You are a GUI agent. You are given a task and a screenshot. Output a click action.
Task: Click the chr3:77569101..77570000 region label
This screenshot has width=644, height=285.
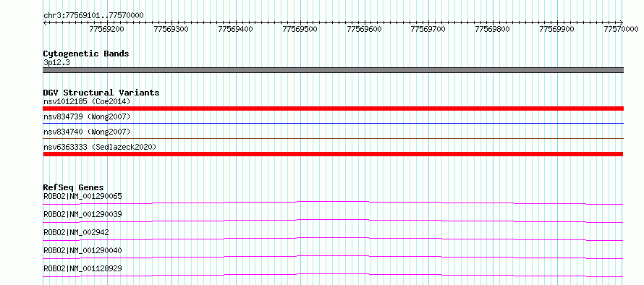pos(93,15)
